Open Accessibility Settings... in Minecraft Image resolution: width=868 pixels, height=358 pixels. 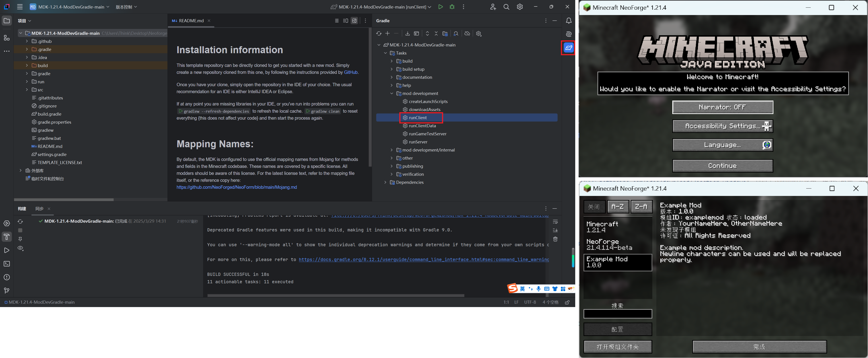(x=722, y=126)
